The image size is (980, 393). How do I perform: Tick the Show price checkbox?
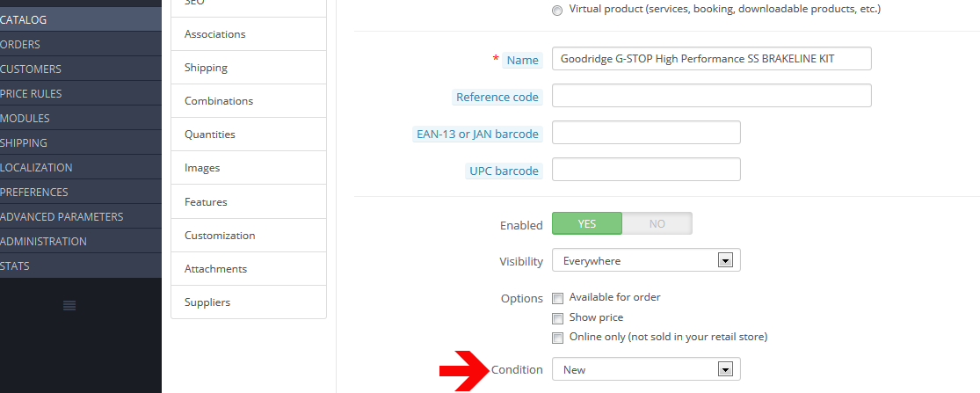coord(557,317)
